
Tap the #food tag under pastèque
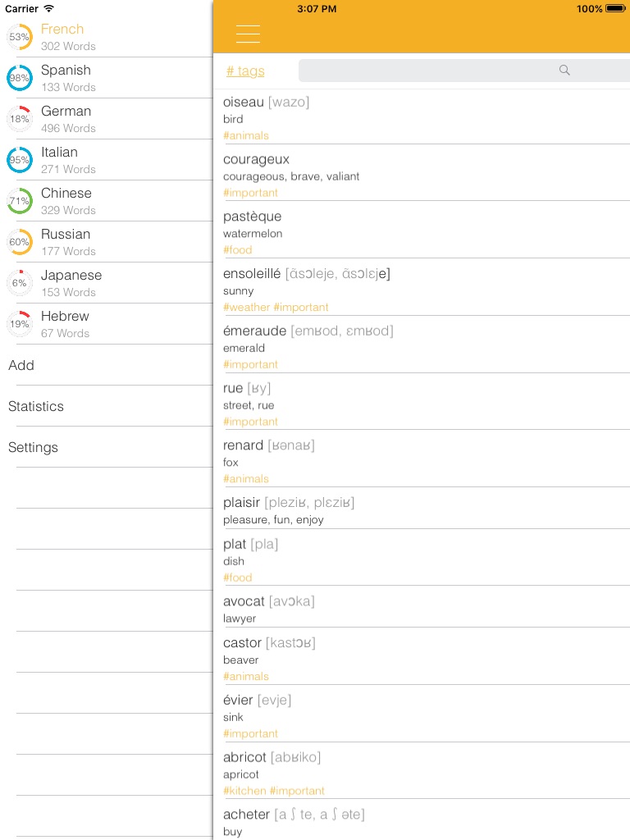coord(238,250)
